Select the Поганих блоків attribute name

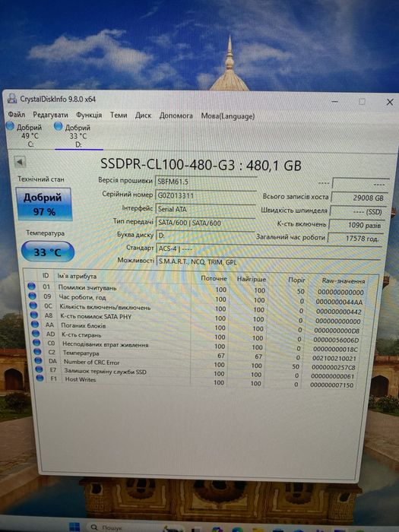(83, 326)
